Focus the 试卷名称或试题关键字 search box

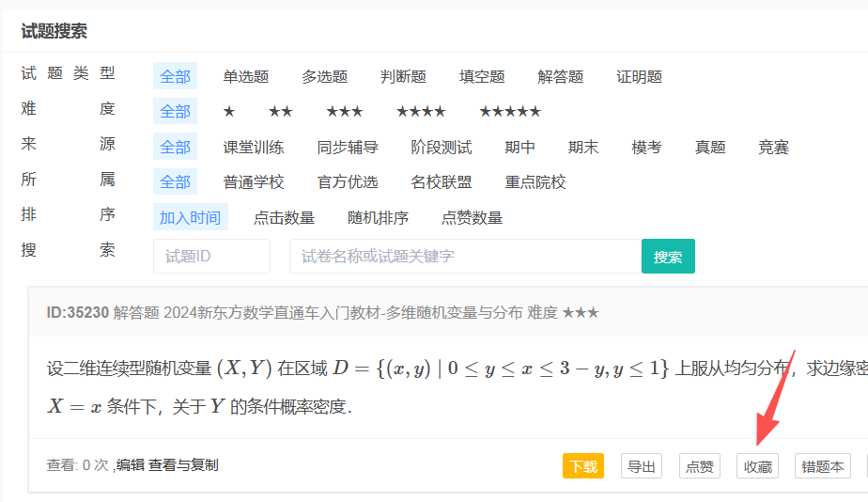pyautogui.click(x=464, y=257)
